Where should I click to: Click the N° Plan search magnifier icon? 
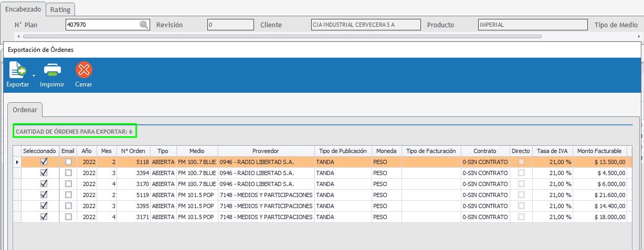point(143,25)
